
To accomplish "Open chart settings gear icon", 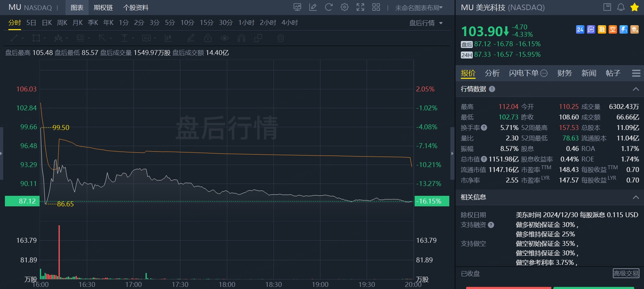I will coord(345,7).
